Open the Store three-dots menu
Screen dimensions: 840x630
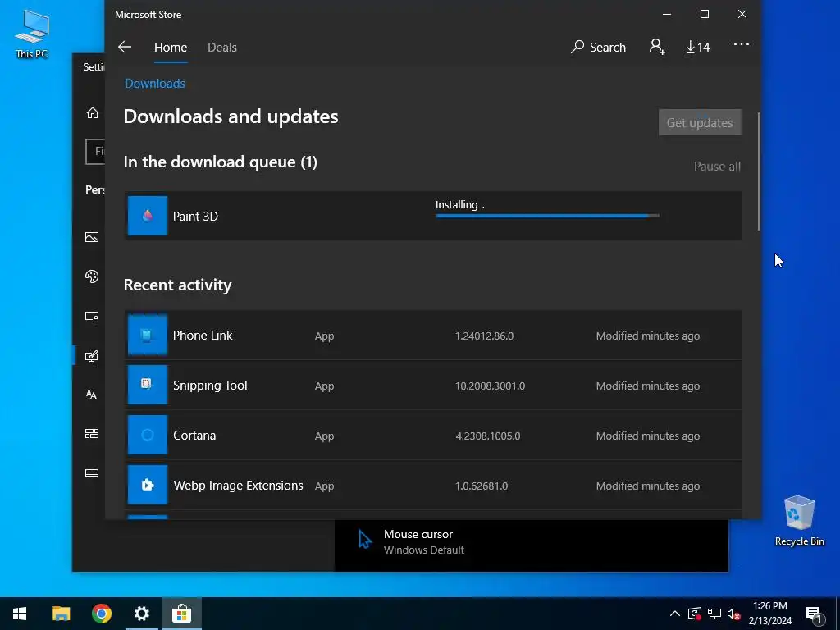[x=742, y=44]
